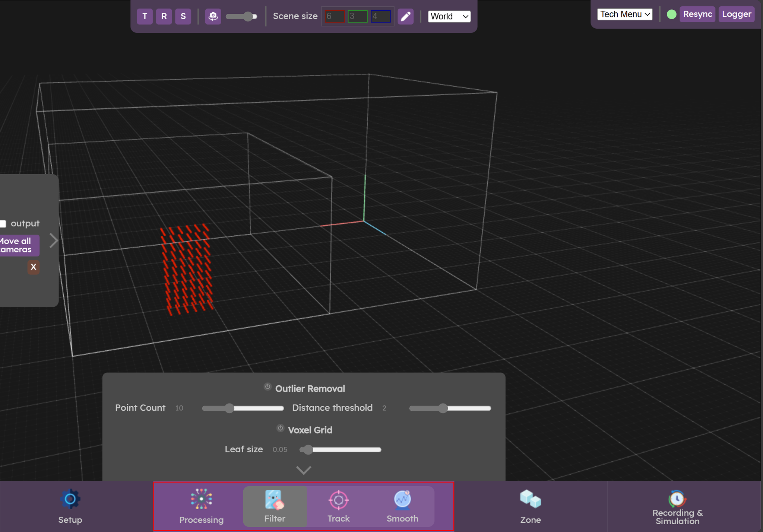Click the Resync button
Screen dimensions: 763x532
697,14
